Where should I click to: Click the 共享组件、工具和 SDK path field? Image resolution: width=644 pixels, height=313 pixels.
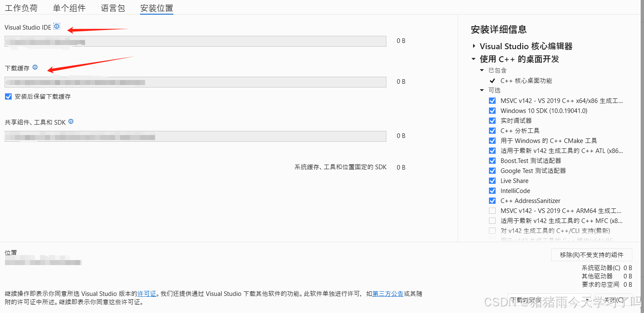tap(195, 136)
